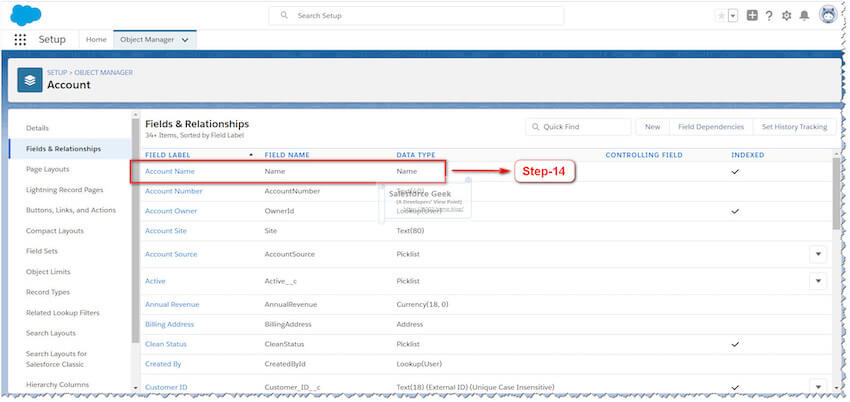Open the Clean Status field link
850x402 pixels.
pos(166,344)
